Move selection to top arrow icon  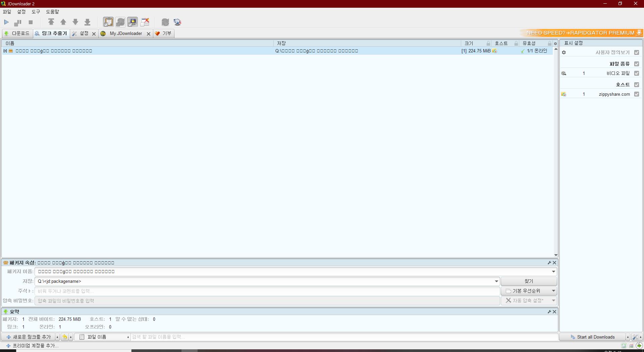point(51,22)
